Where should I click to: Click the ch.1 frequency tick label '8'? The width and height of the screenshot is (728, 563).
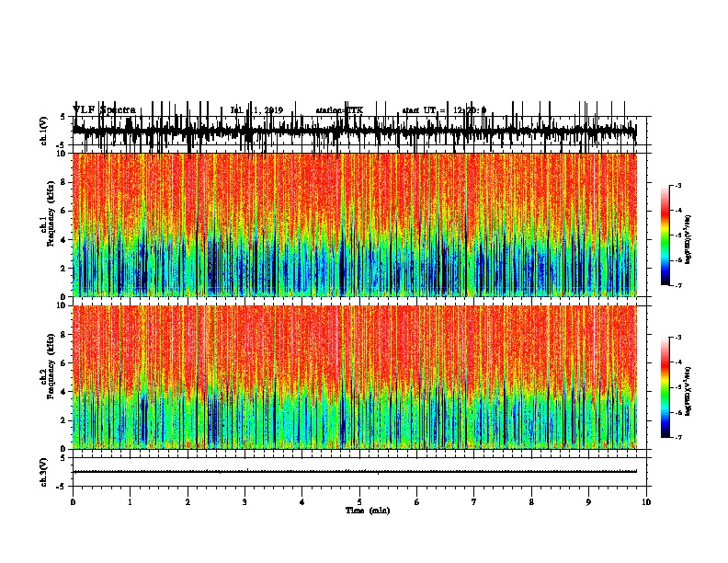click(64, 182)
